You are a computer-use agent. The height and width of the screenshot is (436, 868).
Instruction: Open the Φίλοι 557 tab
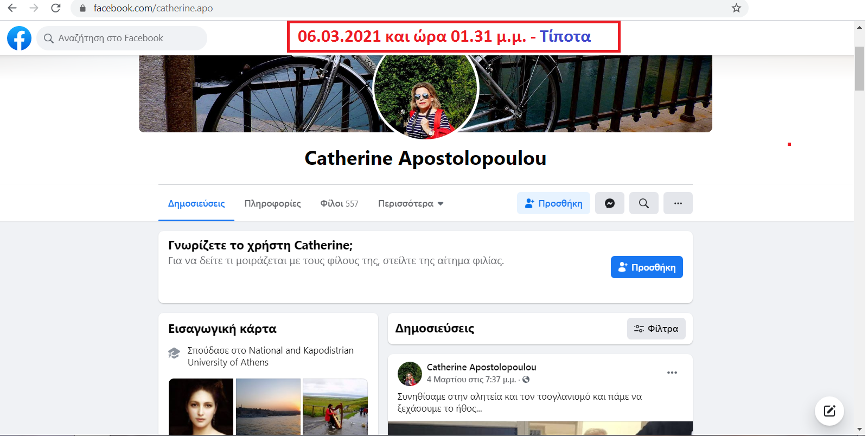(339, 203)
